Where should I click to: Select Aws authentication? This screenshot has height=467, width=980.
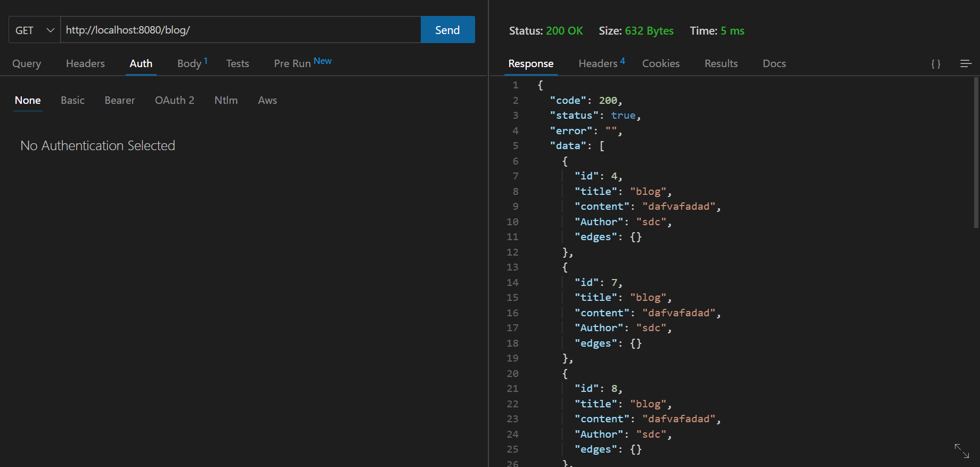pos(267,100)
